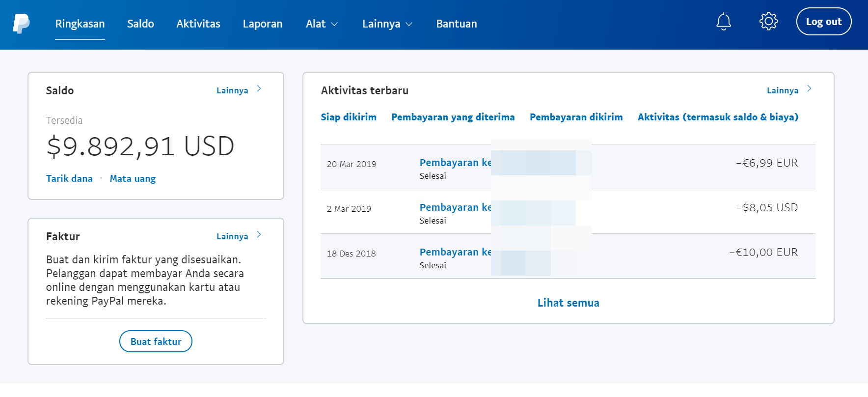
Task: Click the 20 Mar 2019 date
Action: click(x=352, y=164)
